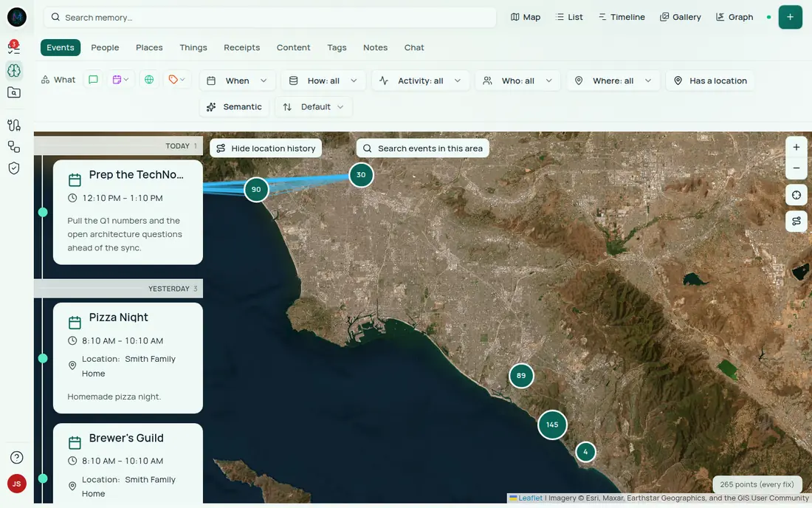Click the locate crosshair map button
Image resolution: width=812 pixels, height=508 pixels.
(796, 195)
